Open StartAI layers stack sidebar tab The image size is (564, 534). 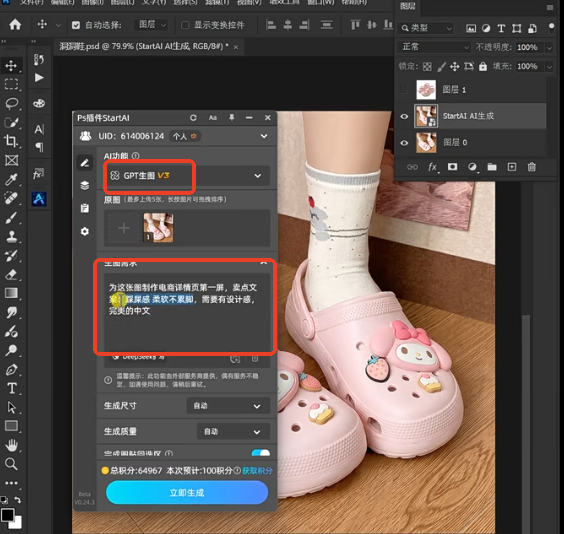[85, 186]
